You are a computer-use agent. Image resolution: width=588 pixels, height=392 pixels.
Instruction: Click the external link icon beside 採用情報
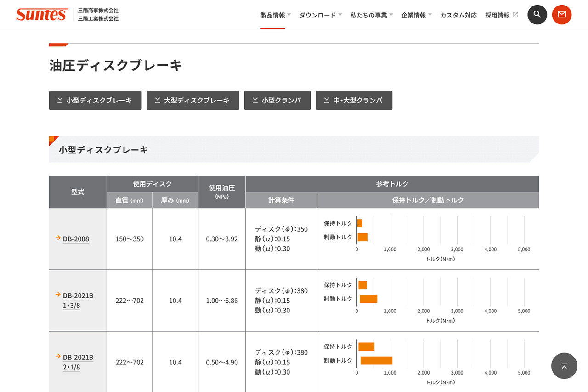tap(515, 15)
